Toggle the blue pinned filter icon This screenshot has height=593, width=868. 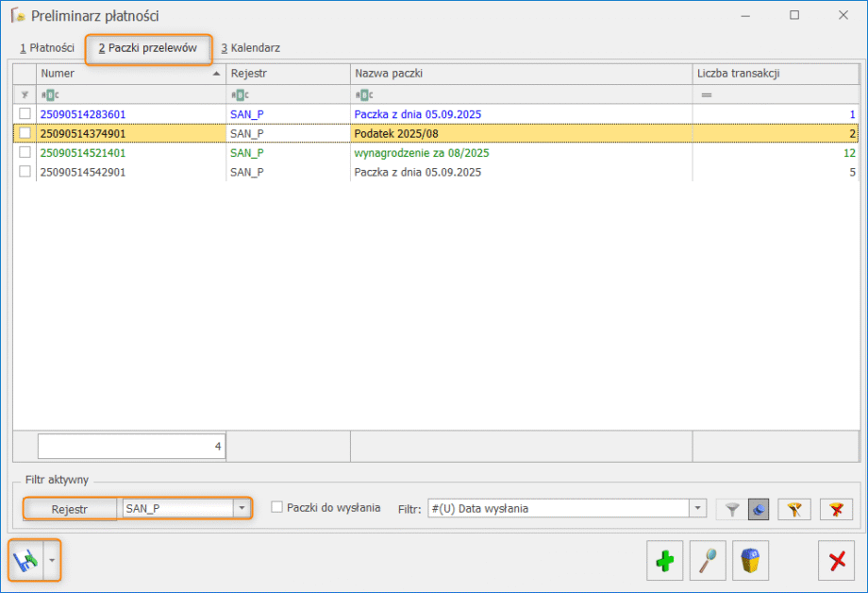click(759, 509)
